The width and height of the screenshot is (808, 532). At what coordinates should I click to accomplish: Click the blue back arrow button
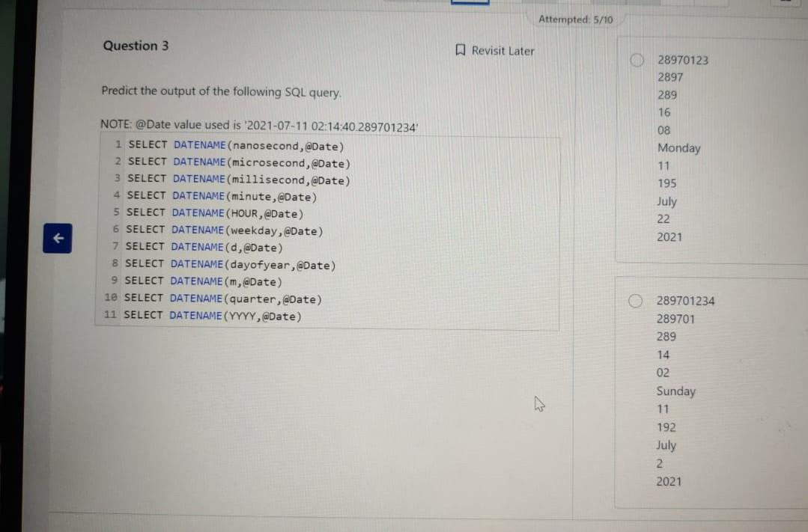(x=57, y=238)
